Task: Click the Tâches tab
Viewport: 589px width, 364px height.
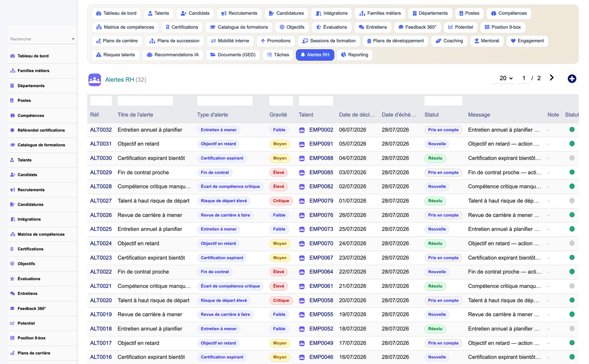Action: 278,55
